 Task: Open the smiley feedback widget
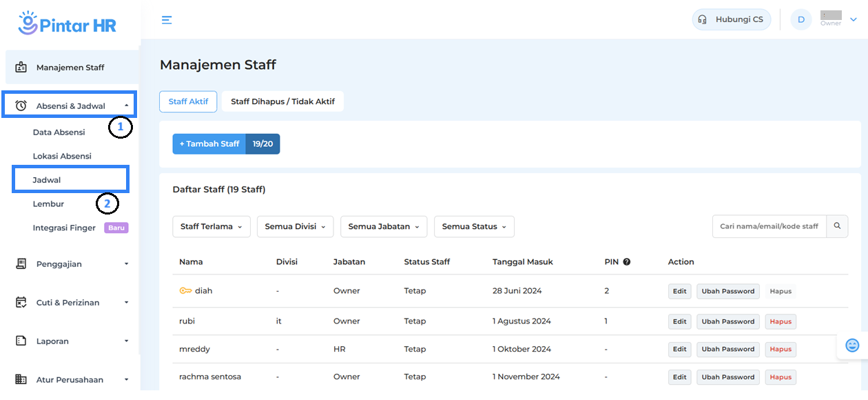pos(852,346)
